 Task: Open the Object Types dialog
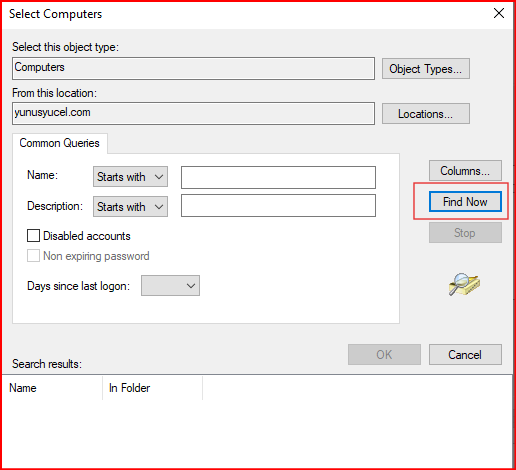click(x=426, y=69)
